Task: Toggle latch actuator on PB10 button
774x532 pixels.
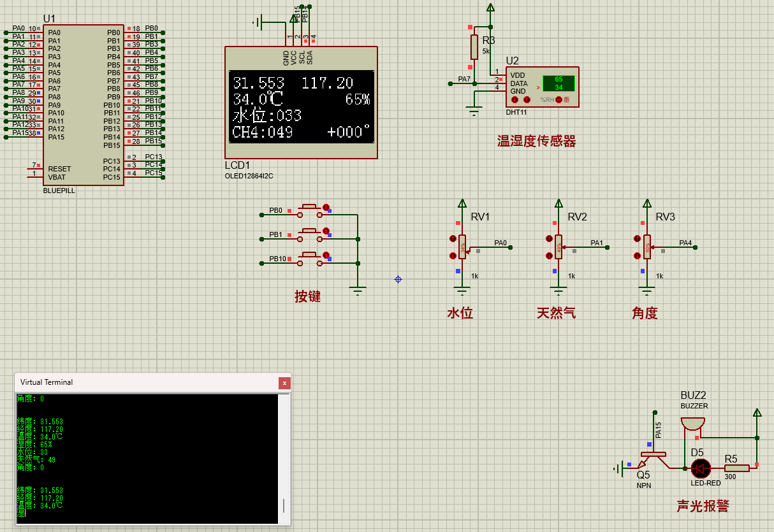Action: 326,255
